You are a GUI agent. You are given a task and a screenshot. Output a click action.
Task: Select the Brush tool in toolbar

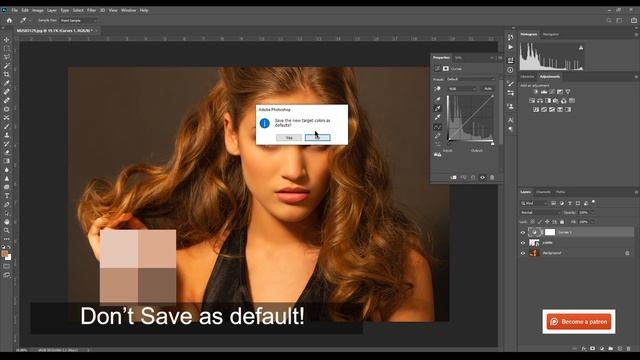click(x=7, y=127)
